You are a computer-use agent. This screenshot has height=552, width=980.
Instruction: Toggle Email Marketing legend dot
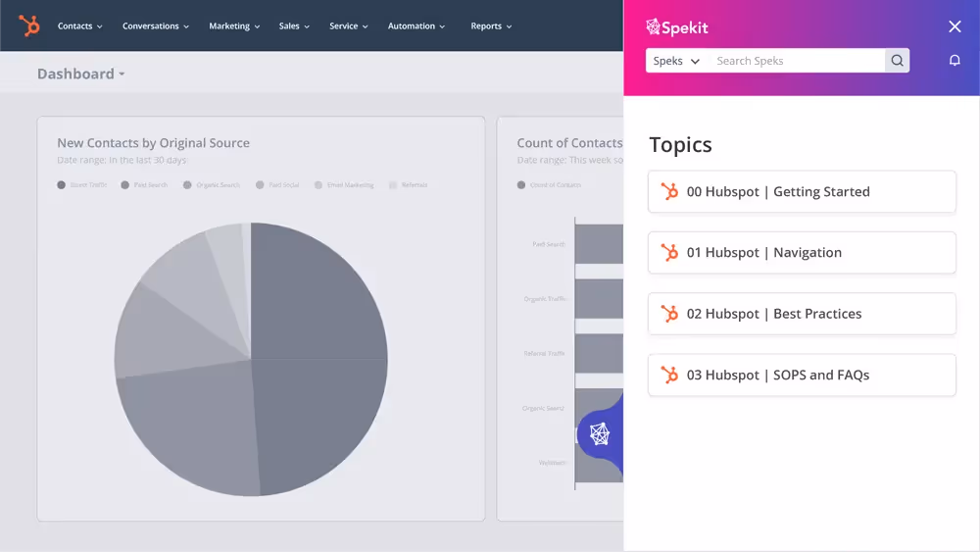pyautogui.click(x=318, y=185)
